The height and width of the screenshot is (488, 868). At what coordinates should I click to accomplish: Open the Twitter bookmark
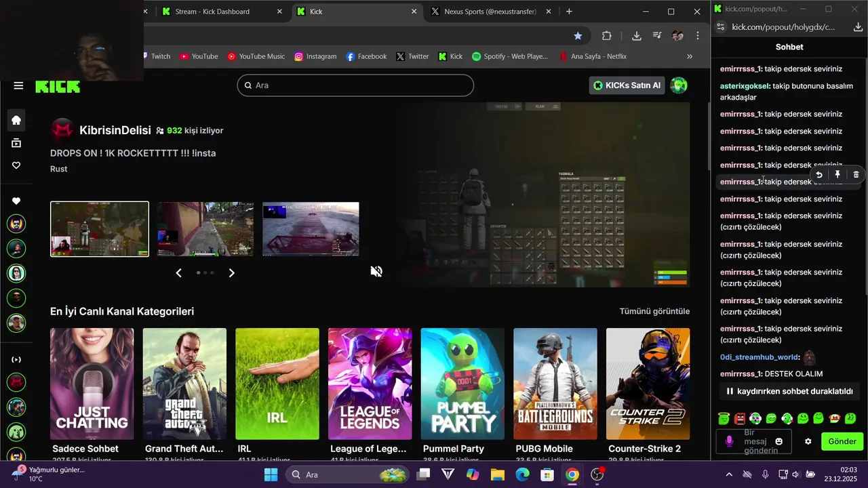point(412,56)
